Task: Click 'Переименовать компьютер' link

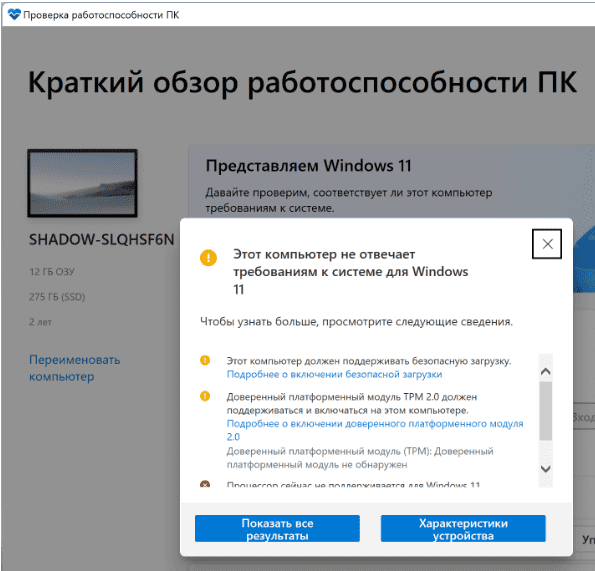Action: click(75, 368)
